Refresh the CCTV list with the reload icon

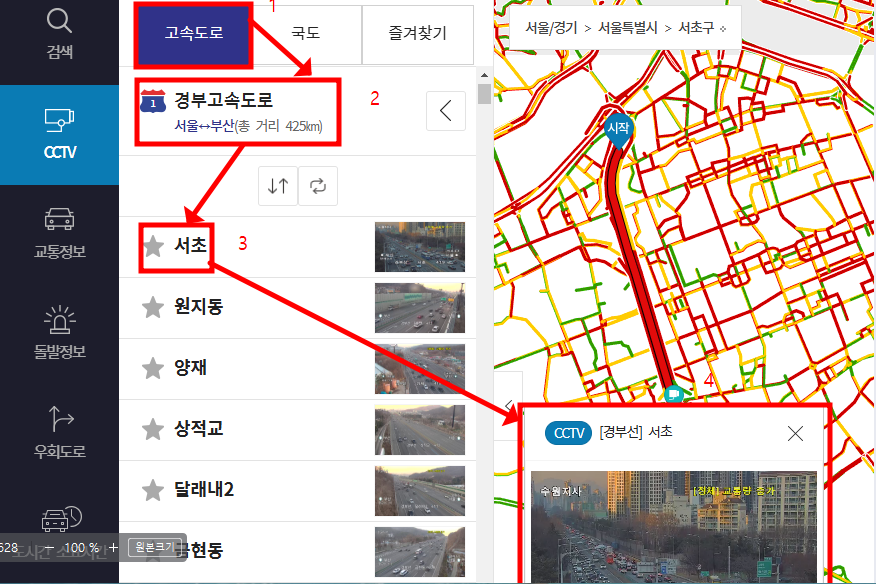pos(318,186)
